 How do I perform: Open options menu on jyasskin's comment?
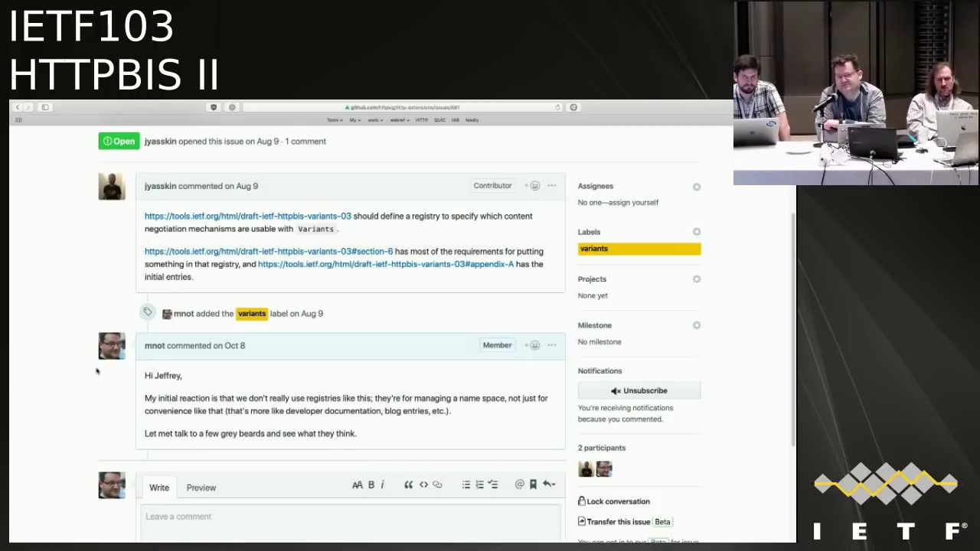tap(552, 186)
